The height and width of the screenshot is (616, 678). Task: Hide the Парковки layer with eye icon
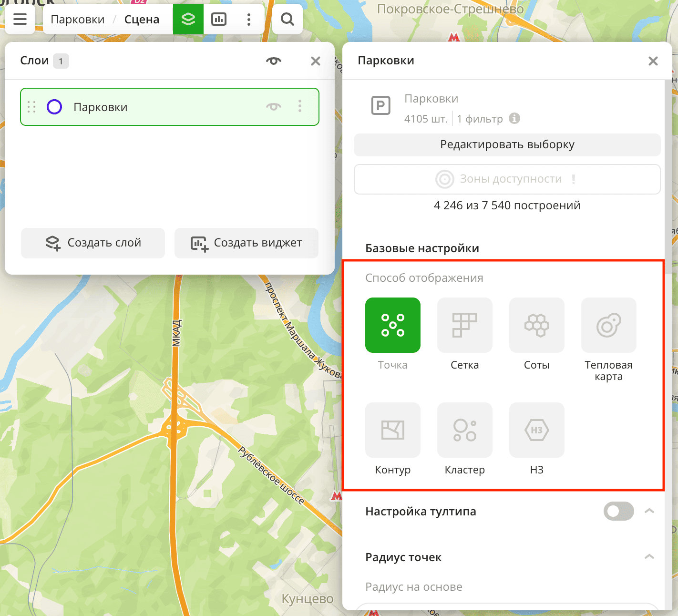tap(274, 107)
